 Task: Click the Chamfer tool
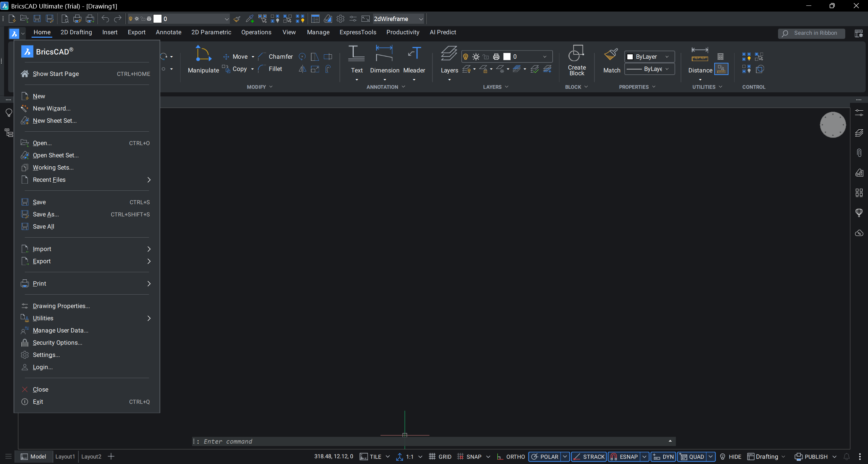(275, 57)
